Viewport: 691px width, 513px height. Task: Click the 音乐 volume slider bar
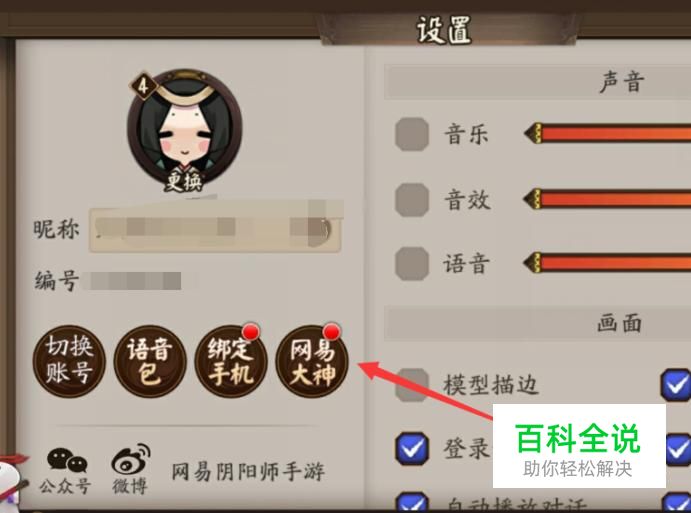click(x=607, y=134)
